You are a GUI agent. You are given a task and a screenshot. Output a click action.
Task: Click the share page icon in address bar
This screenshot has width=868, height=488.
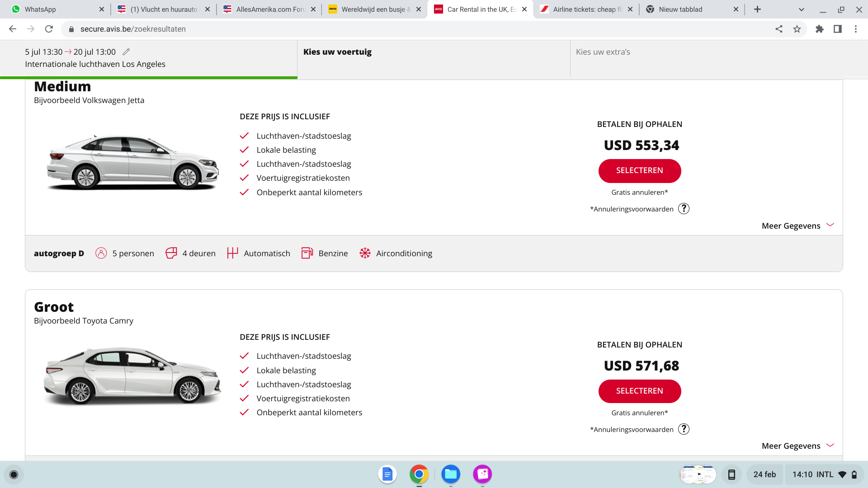point(779,29)
